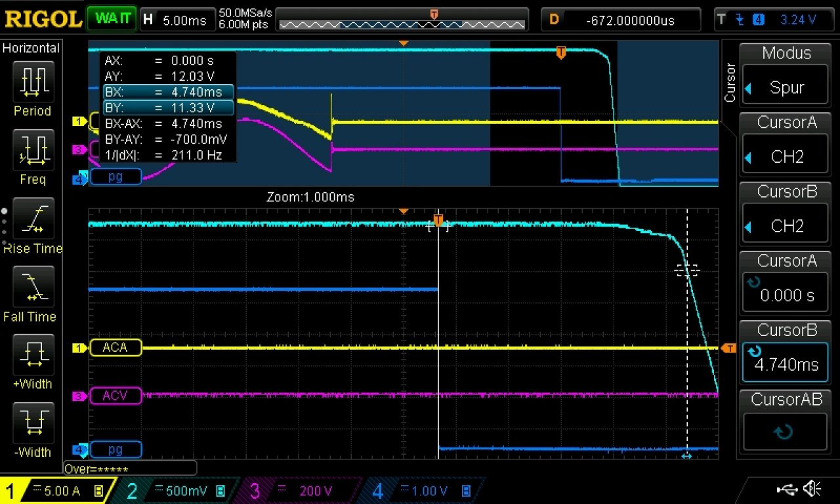
Task: Select the Rise Time measurement icon
Action: tap(33, 218)
